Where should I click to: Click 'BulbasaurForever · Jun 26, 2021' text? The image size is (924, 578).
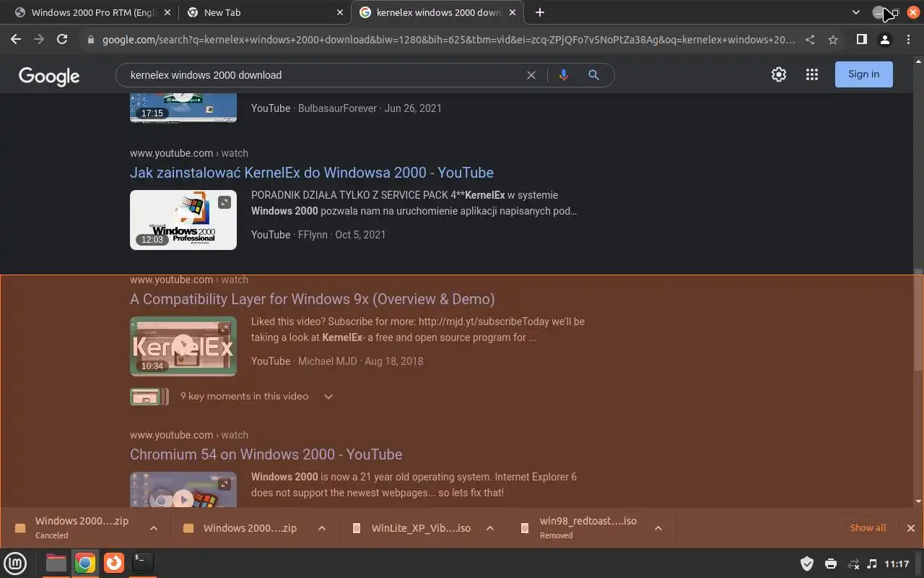[x=370, y=108]
